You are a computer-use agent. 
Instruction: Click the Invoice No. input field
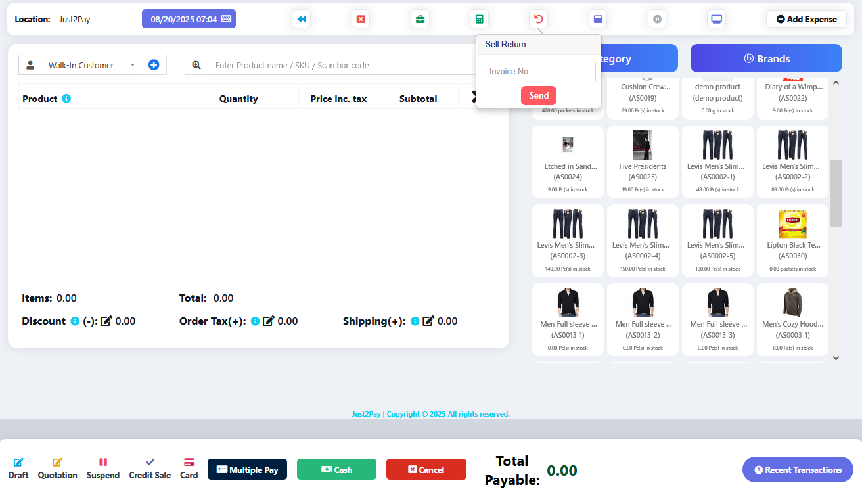(538, 72)
